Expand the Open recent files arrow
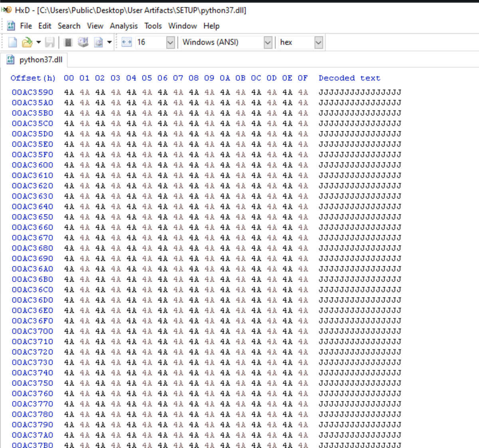The width and height of the screenshot is (479, 448). pos(38,42)
